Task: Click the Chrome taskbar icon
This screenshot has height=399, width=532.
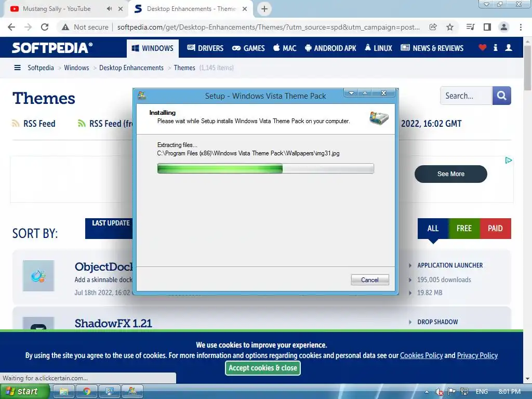Action: [87, 392]
